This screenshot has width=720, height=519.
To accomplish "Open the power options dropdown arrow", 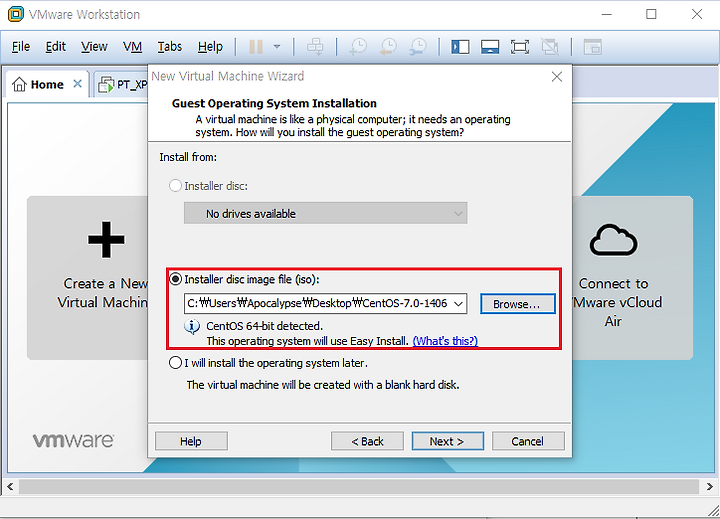I will tap(277, 47).
